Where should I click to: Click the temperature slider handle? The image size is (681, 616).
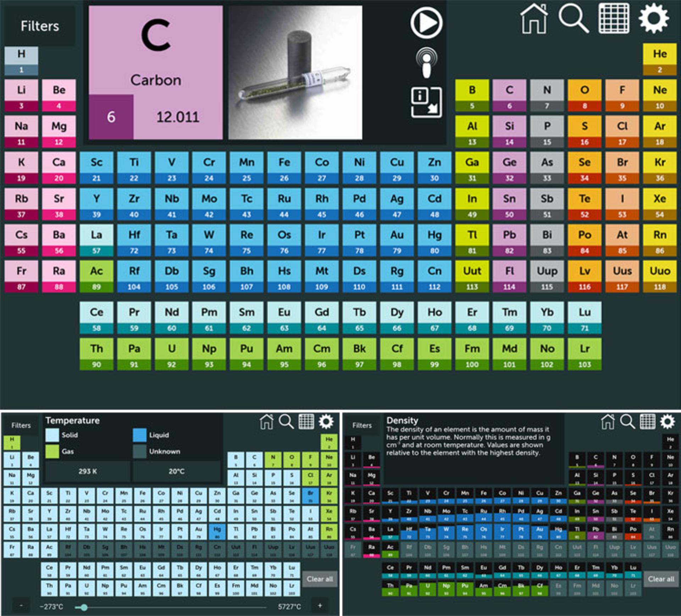pos(84,607)
